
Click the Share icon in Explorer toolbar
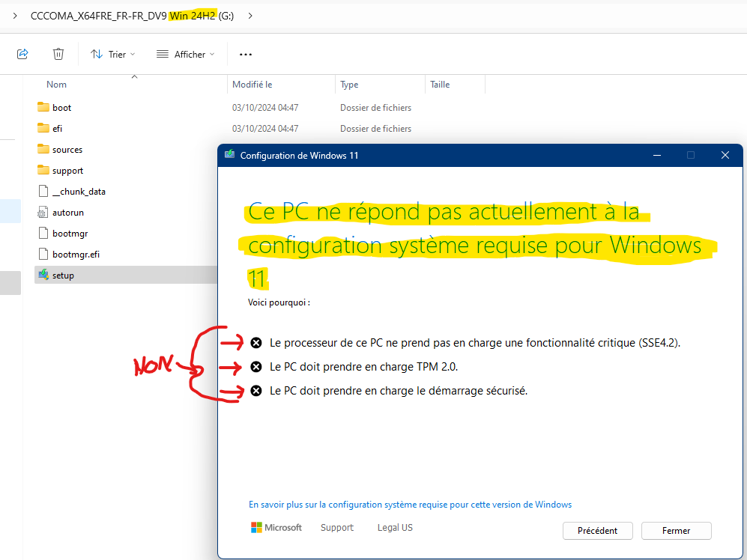22,55
